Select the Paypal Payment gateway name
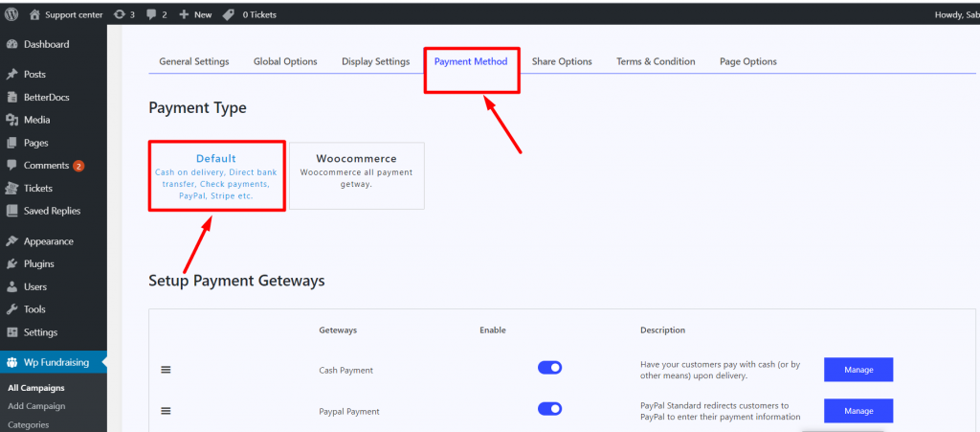This screenshot has width=980, height=432. click(348, 411)
